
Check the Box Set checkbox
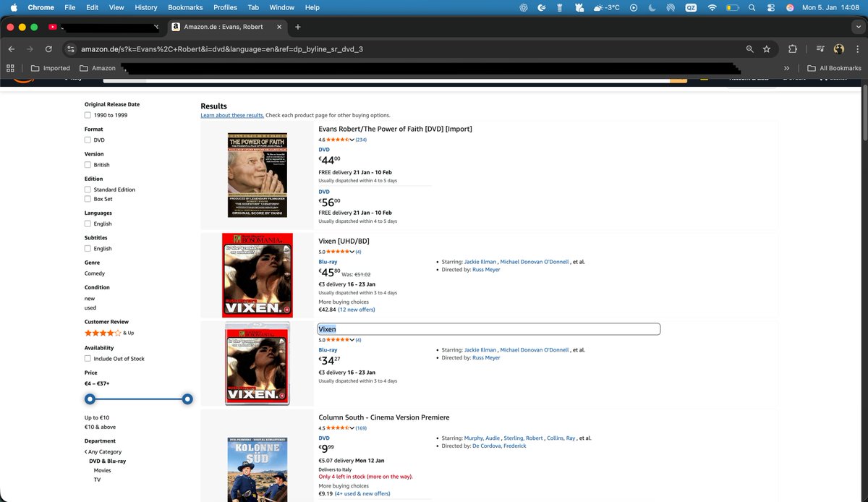88,198
